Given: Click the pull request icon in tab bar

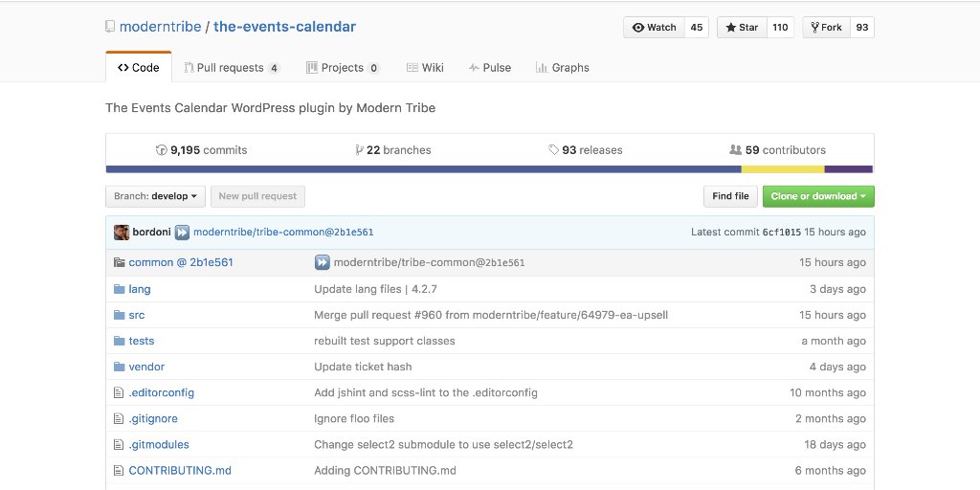Looking at the screenshot, I should pyautogui.click(x=189, y=68).
